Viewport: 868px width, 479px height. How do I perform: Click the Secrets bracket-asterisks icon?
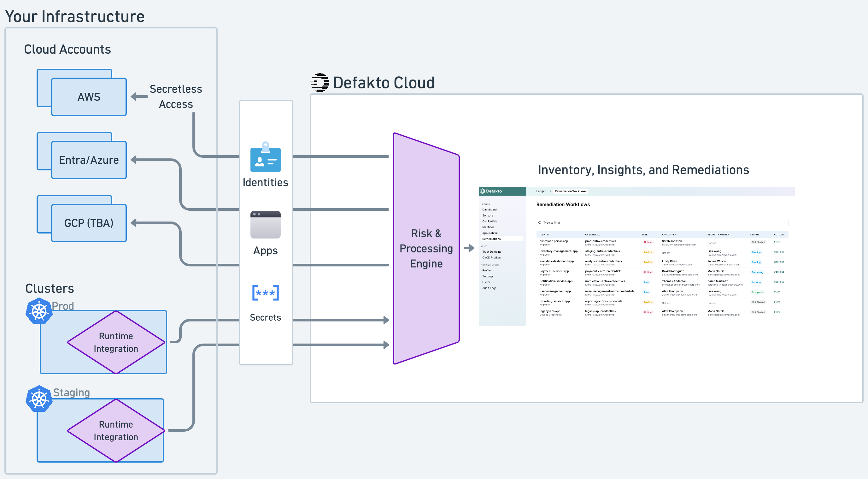(265, 293)
